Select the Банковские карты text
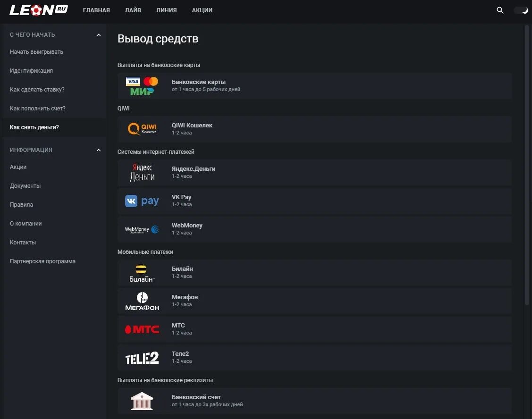 pos(198,82)
